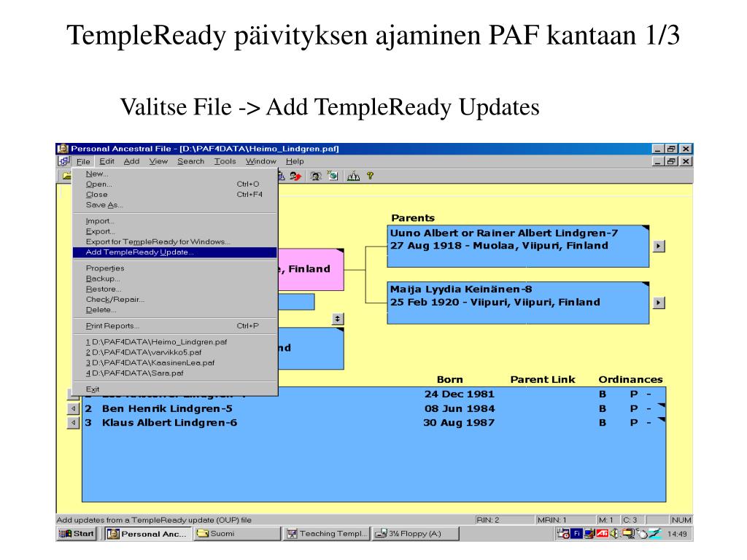
Task: Choose Export... from File menu
Action: pos(175,231)
